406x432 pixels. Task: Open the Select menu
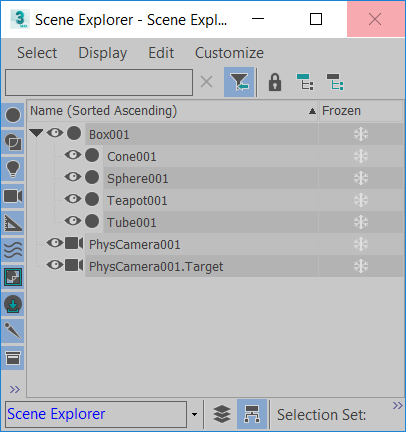point(37,53)
